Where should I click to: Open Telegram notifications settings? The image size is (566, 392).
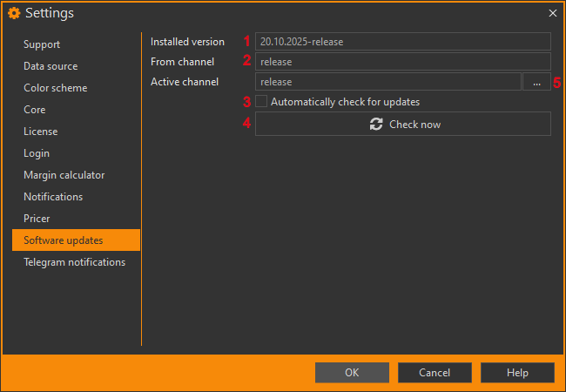[x=74, y=262]
